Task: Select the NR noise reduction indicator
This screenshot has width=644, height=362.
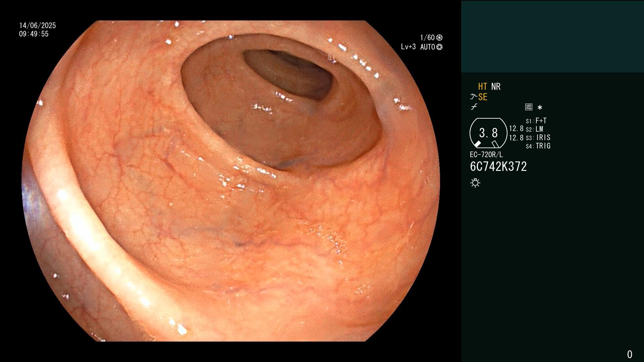Action: tap(496, 86)
